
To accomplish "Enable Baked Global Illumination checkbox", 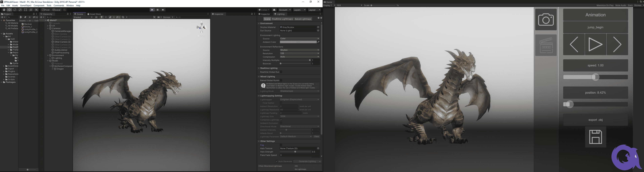I will pyautogui.click(x=281, y=80).
